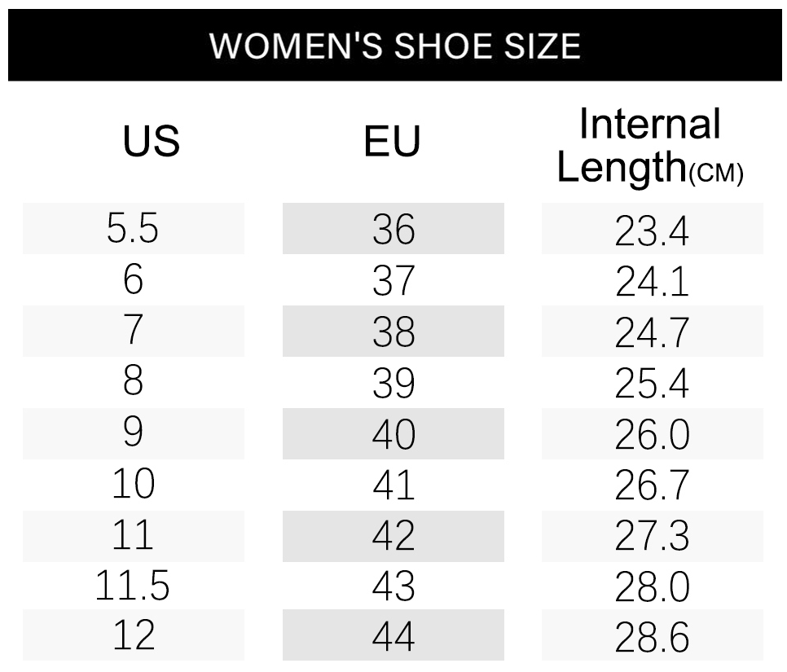
Task: Click the WOMEN'S SHOE SIZE title banner
Action: 394,45
